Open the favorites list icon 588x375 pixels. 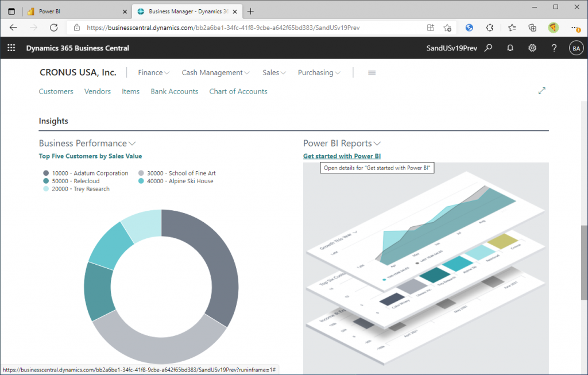point(512,28)
